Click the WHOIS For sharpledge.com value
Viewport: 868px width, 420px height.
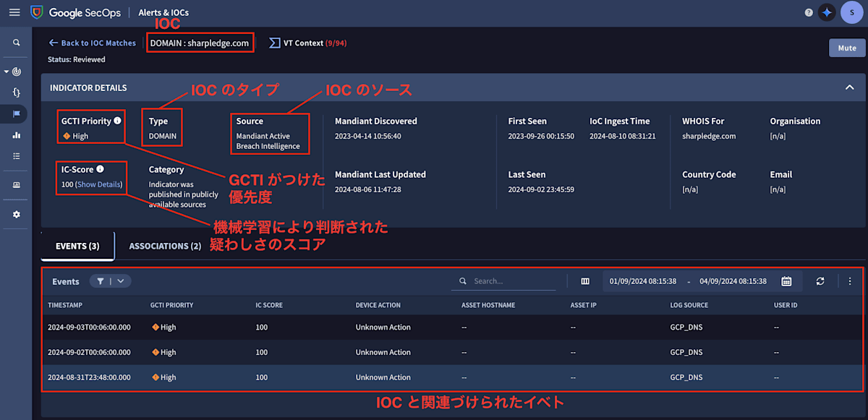pos(709,136)
